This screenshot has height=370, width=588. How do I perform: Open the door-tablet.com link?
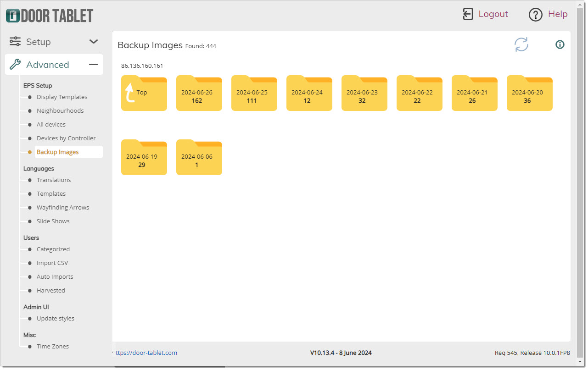pyautogui.click(x=146, y=353)
